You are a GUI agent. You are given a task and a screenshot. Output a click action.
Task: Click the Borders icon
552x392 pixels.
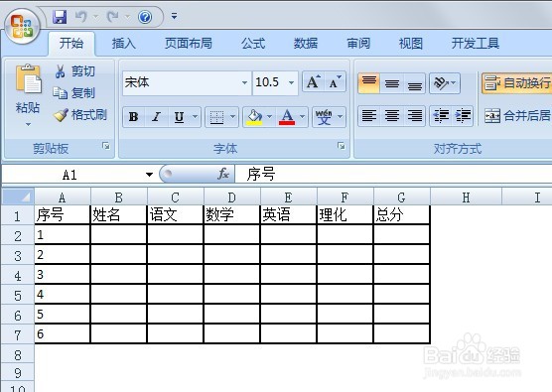(x=216, y=117)
